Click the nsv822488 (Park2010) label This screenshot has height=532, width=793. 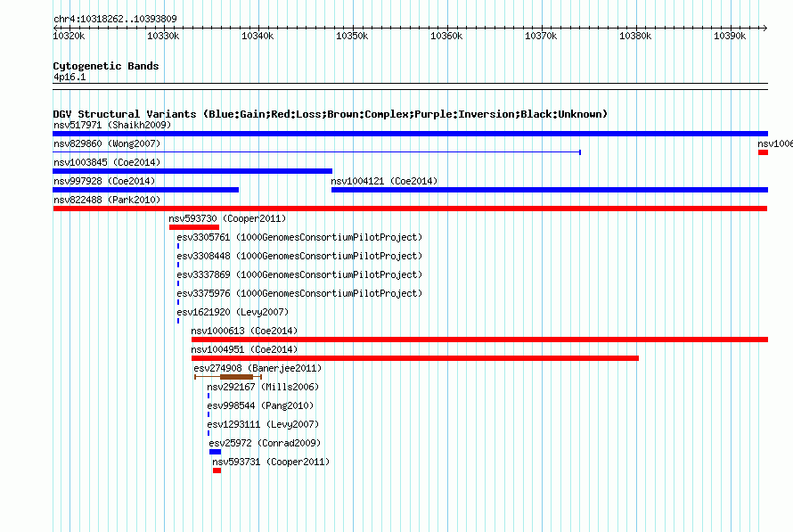coord(107,200)
